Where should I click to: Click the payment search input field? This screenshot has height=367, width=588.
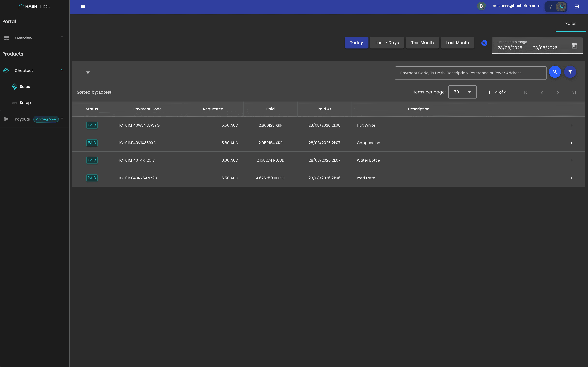(x=470, y=73)
